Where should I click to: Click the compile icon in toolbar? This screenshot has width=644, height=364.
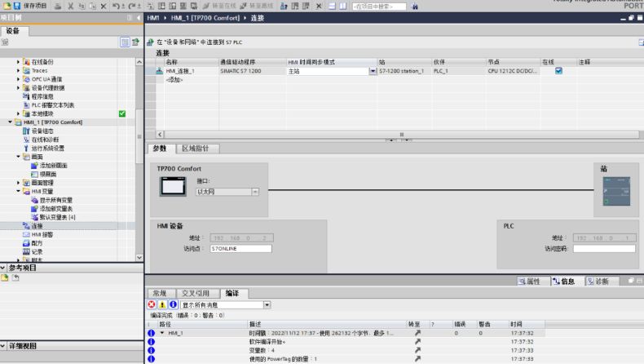click(151, 7)
